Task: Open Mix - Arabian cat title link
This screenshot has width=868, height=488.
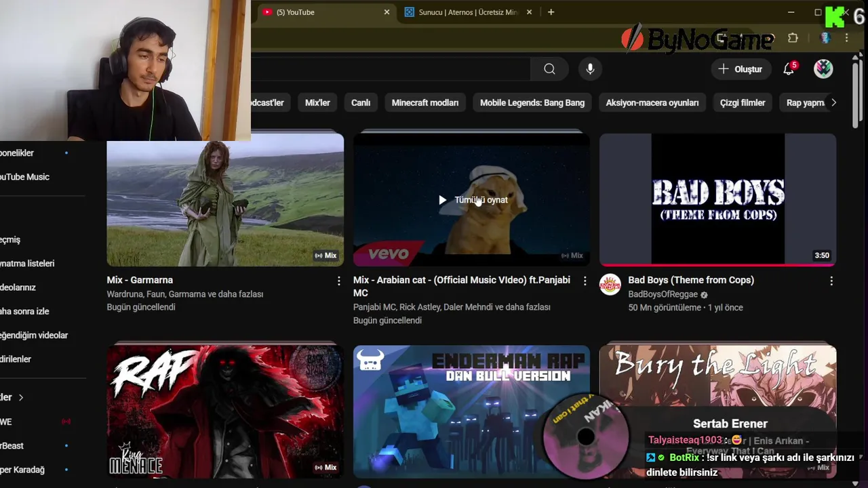Action: click(x=462, y=286)
